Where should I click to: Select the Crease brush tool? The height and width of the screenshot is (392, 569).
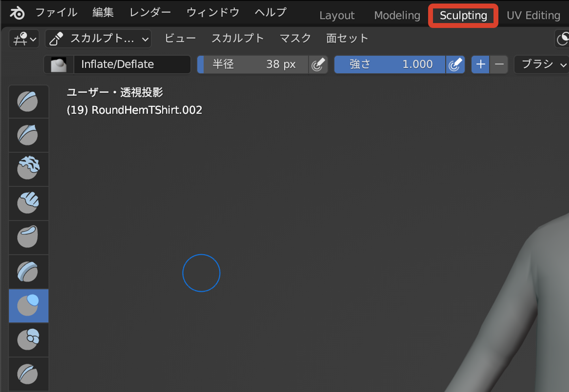[x=28, y=374]
